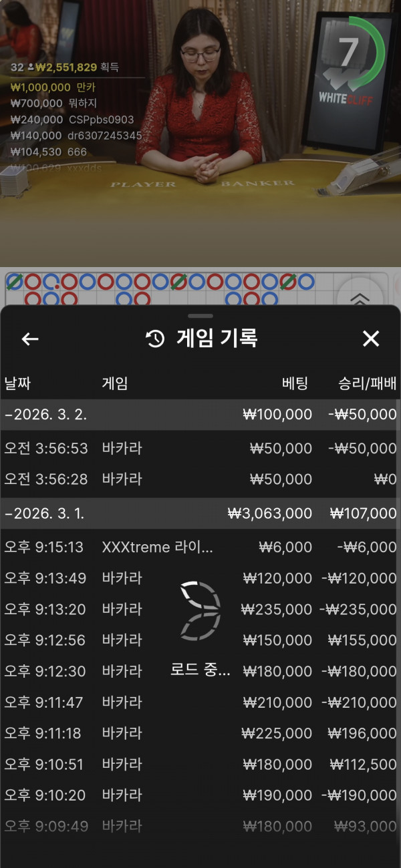Image resolution: width=401 pixels, height=868 pixels.
Task: Click the ₩3,063,000 daily betting total
Action: (270, 513)
